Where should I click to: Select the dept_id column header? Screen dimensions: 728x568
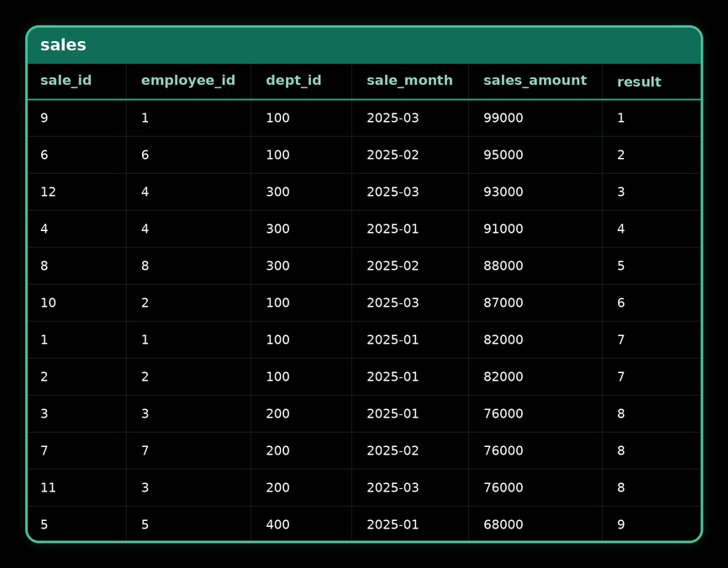pyautogui.click(x=293, y=81)
